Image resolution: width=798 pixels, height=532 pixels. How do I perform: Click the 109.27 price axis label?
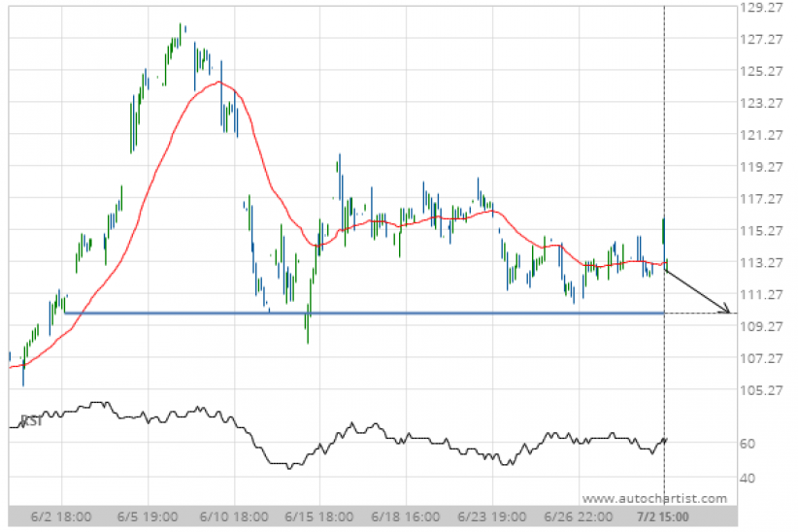761,326
